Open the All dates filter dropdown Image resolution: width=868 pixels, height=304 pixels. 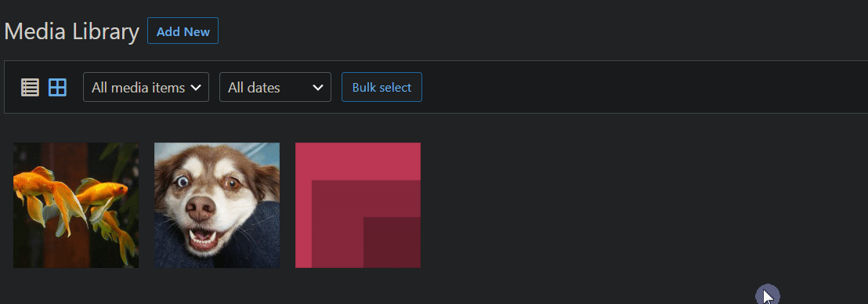pos(275,87)
